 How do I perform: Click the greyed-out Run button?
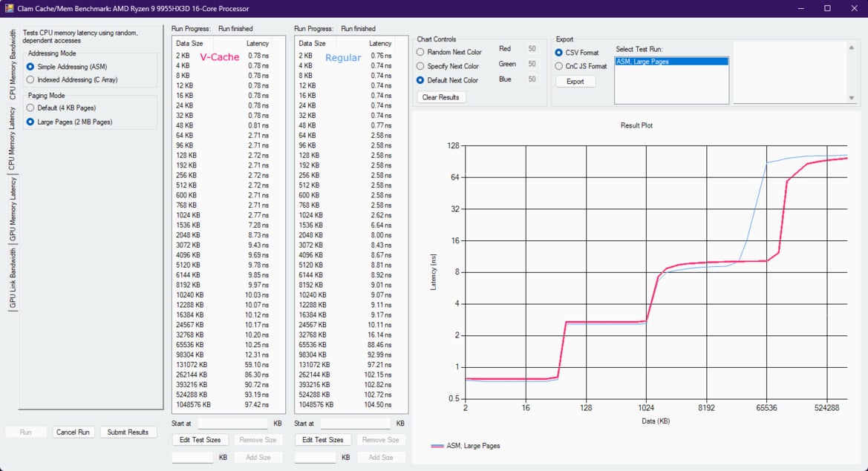pyautogui.click(x=25, y=432)
